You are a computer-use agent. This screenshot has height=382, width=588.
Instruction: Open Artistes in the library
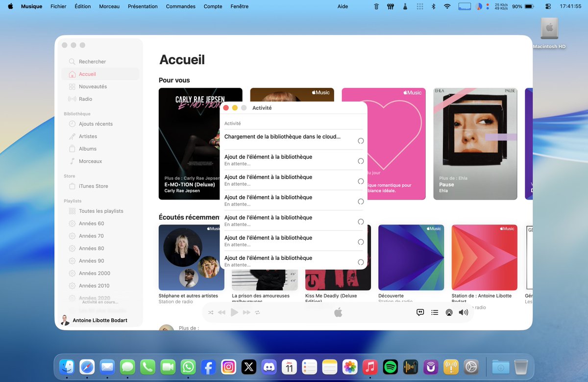tap(100, 136)
